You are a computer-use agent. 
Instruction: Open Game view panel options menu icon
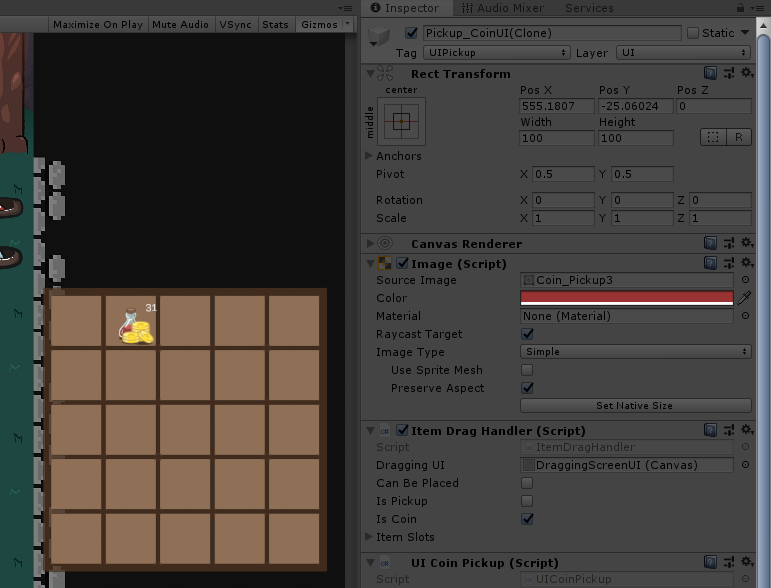[x=345, y=8]
